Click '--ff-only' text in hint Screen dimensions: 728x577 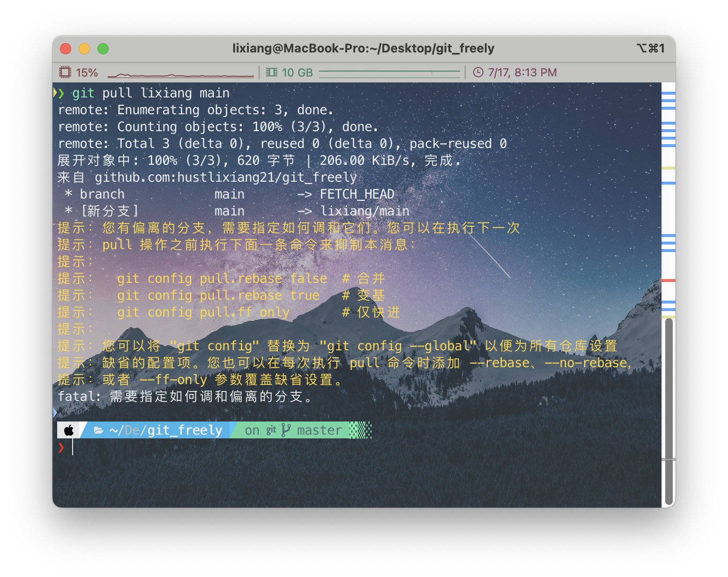(x=173, y=379)
